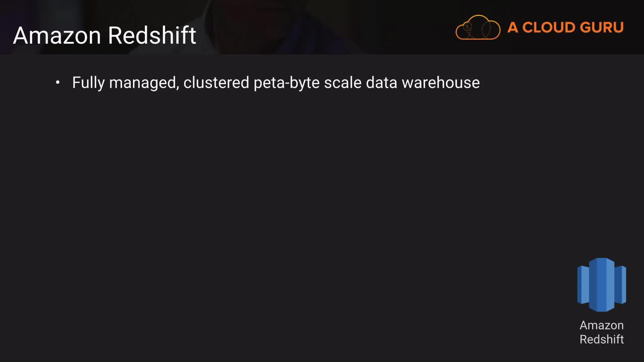Click 'Amazon' in the slide title
644x362 pixels.
coord(57,35)
